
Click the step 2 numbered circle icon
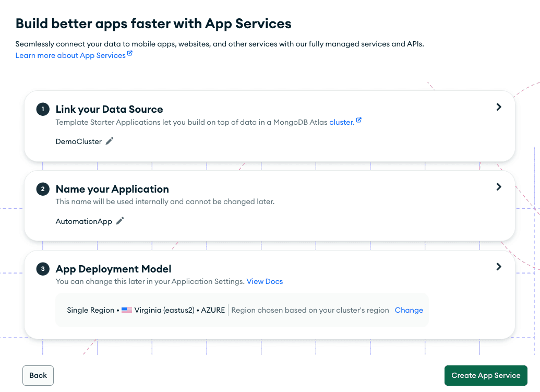point(42,189)
